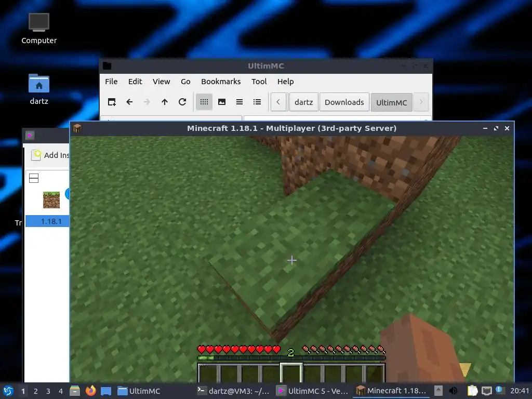The height and width of the screenshot is (399, 532).
Task: Select the 1.18.1 instance label
Action: [51, 221]
